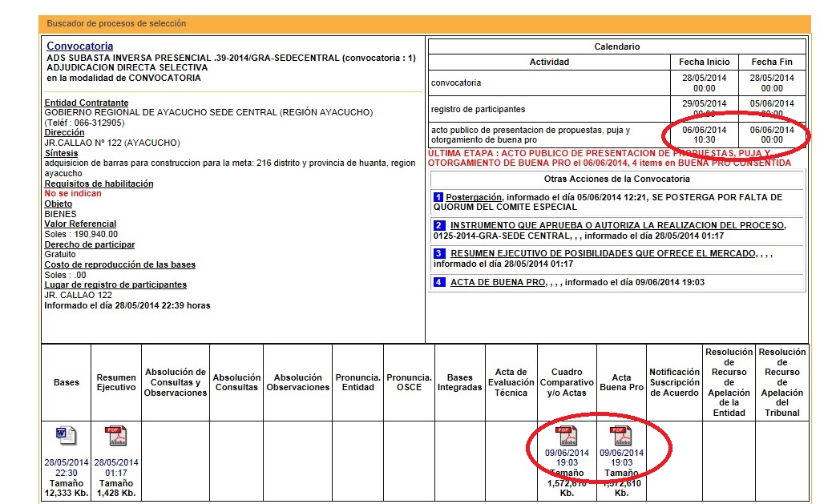
Task: Click the JR.CALLAO Nº 122 (AYACUCHO) address
Action: (x=112, y=143)
